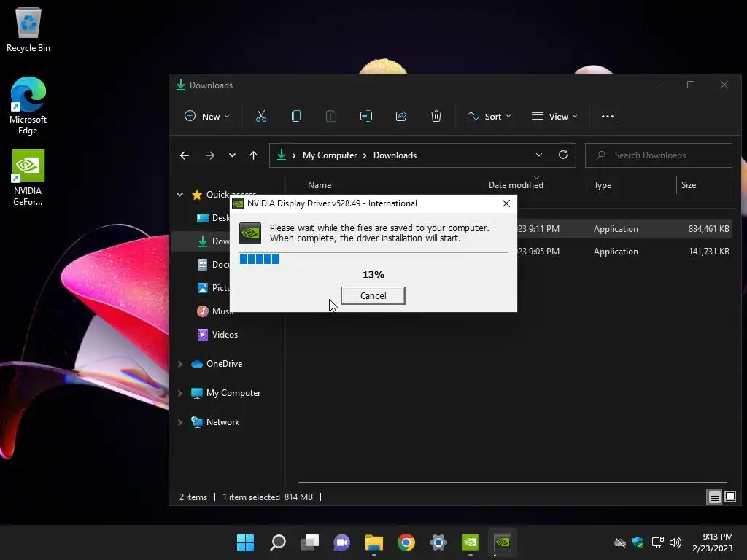Image resolution: width=747 pixels, height=560 pixels.
Task: Expand the Network tree node
Action: tap(180, 422)
